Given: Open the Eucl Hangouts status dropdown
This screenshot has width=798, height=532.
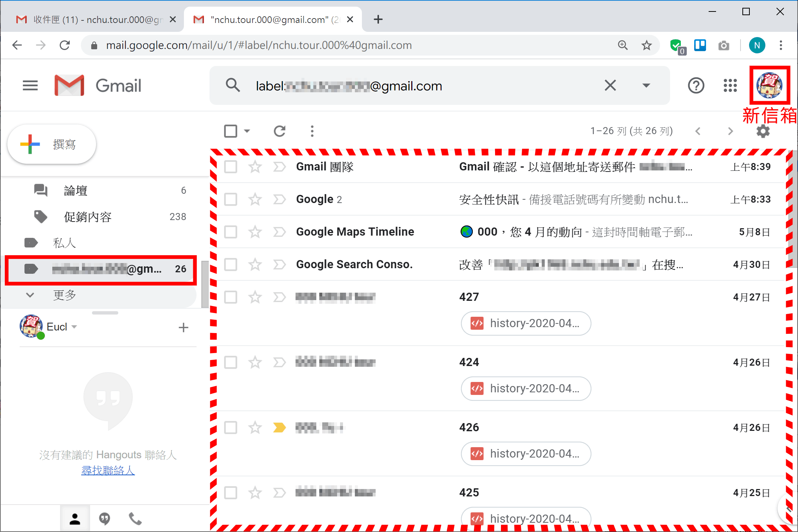Looking at the screenshot, I should point(74,327).
